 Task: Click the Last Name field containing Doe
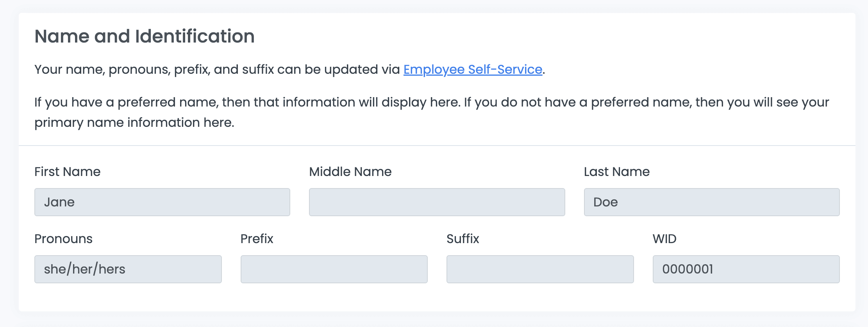click(711, 202)
